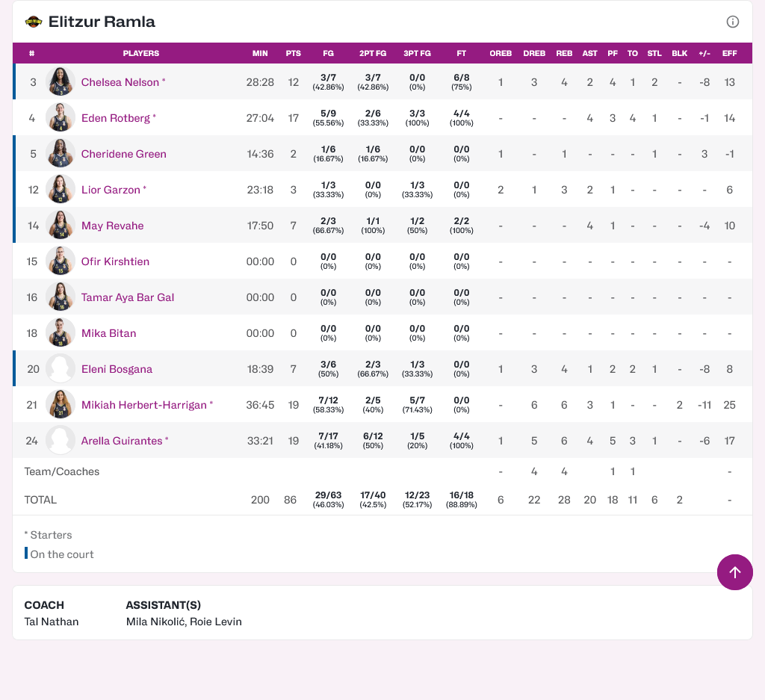Click the info icon beside Elitzur Ramla
The image size is (765, 700).
tap(733, 22)
